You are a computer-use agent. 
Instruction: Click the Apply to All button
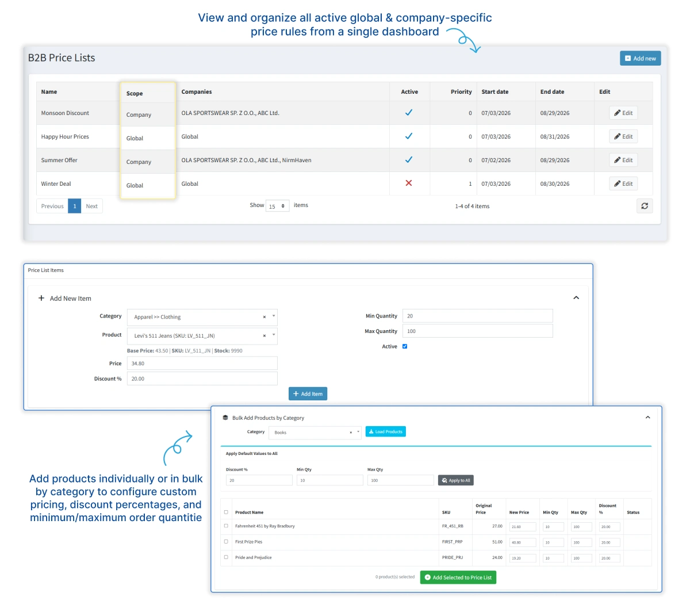click(x=456, y=480)
